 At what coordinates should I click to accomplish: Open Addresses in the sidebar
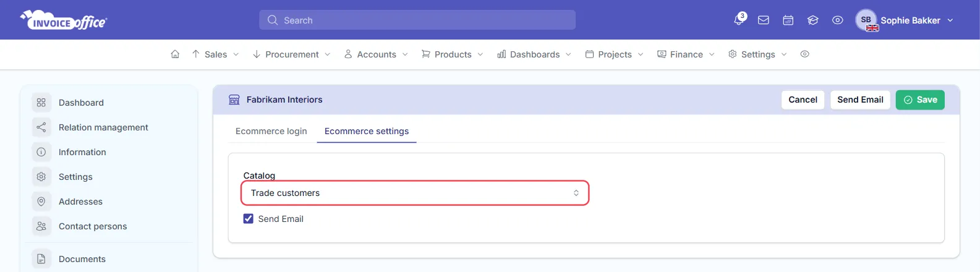(80, 202)
